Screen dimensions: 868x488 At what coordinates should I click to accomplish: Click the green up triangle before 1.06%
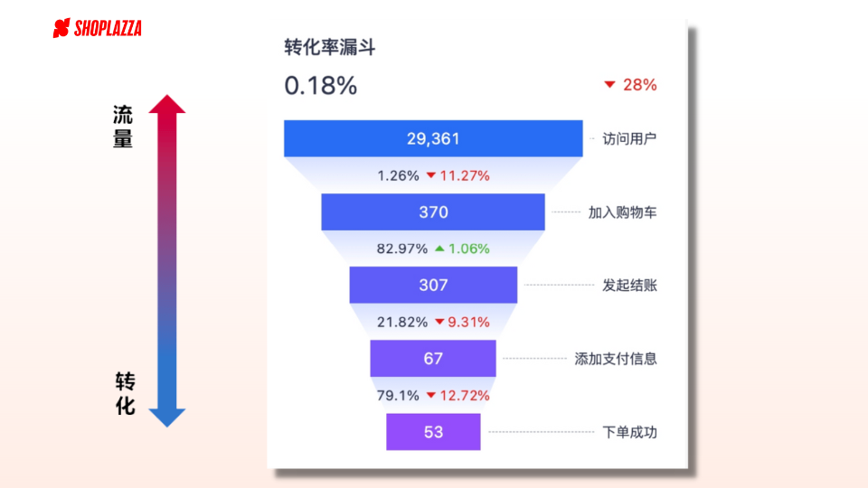439,249
